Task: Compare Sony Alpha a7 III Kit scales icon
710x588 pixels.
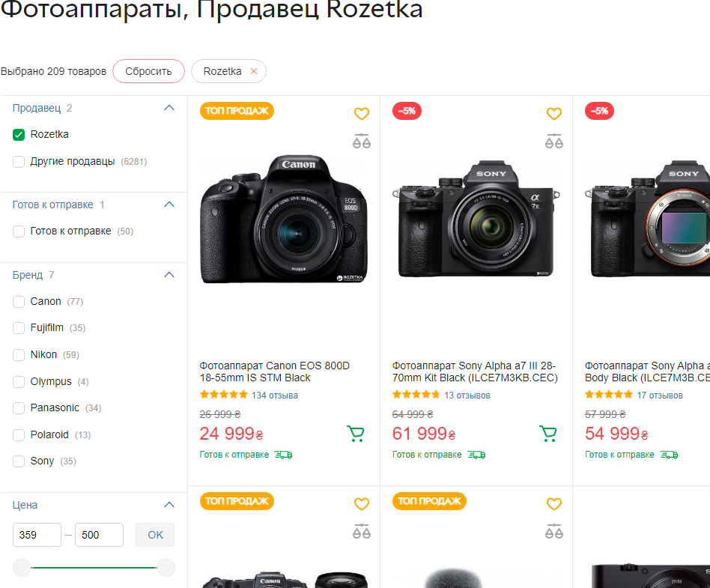Action: click(x=554, y=141)
